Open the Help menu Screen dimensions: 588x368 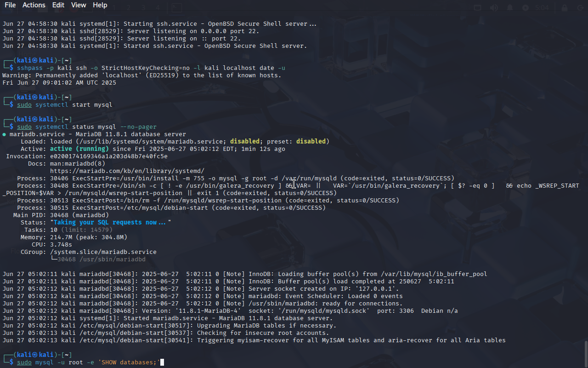click(x=100, y=5)
